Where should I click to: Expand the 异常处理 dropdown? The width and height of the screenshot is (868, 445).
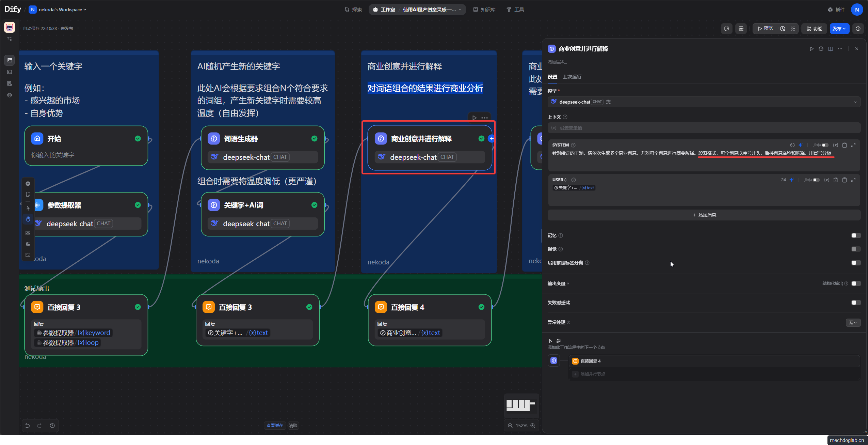click(x=853, y=322)
